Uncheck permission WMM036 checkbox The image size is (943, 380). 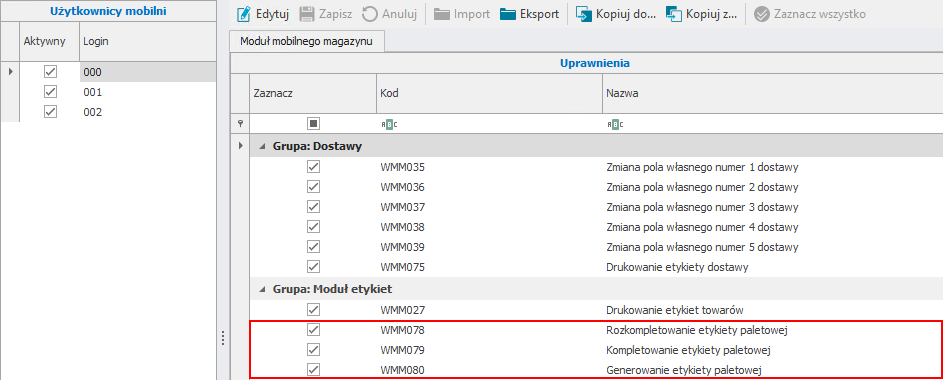(x=313, y=186)
